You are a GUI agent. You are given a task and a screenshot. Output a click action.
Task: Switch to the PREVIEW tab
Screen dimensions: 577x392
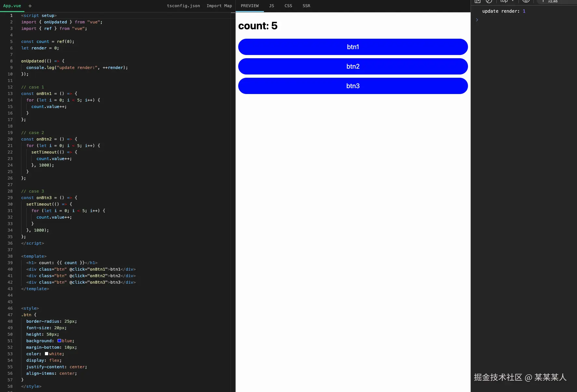pos(250,6)
